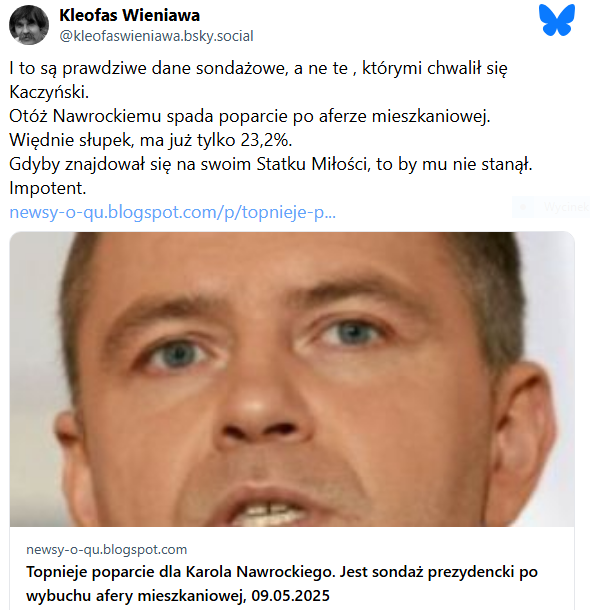590x610 pixels.
Task: Click the newsy-o-qu.blogspot.com domain in the card
Action: 107,549
